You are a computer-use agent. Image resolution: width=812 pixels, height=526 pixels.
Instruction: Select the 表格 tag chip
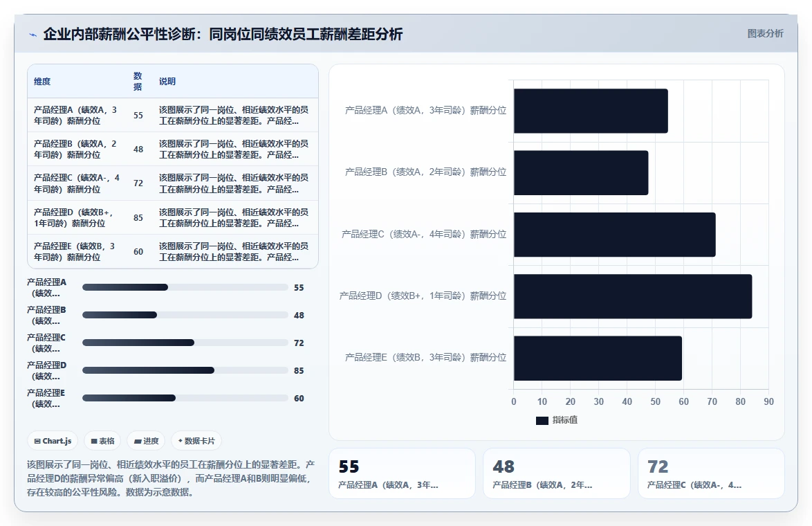[x=102, y=441]
